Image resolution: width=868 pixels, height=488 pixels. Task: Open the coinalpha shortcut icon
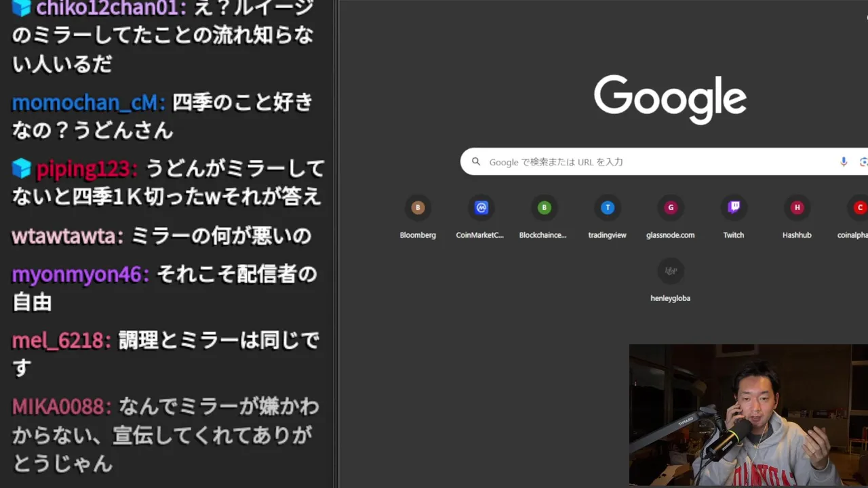click(x=859, y=207)
